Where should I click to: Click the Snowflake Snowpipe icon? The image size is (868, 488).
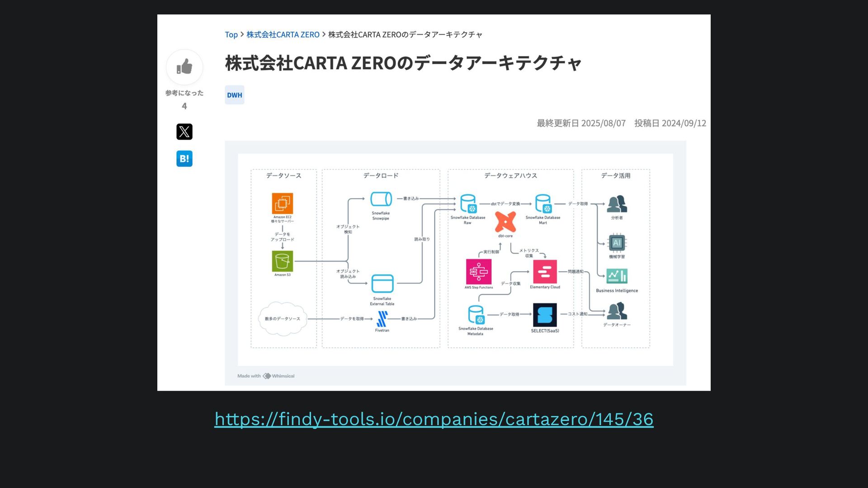pyautogui.click(x=381, y=199)
